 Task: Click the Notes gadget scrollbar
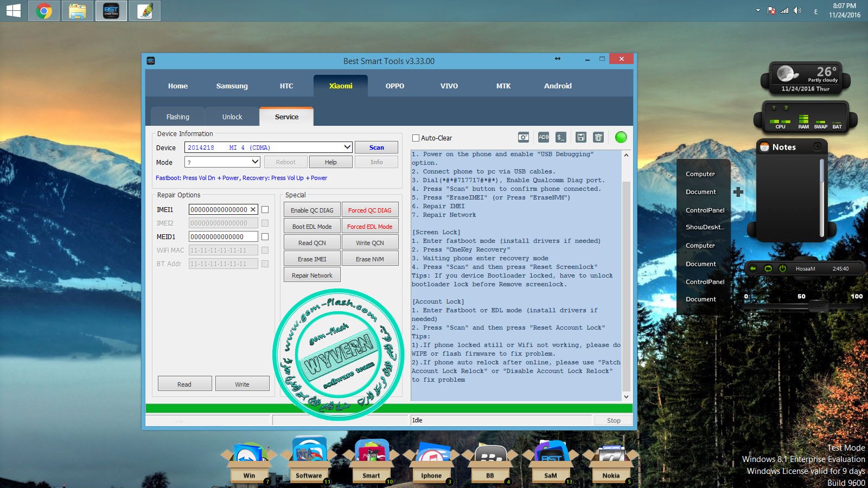pyautogui.click(x=822, y=198)
